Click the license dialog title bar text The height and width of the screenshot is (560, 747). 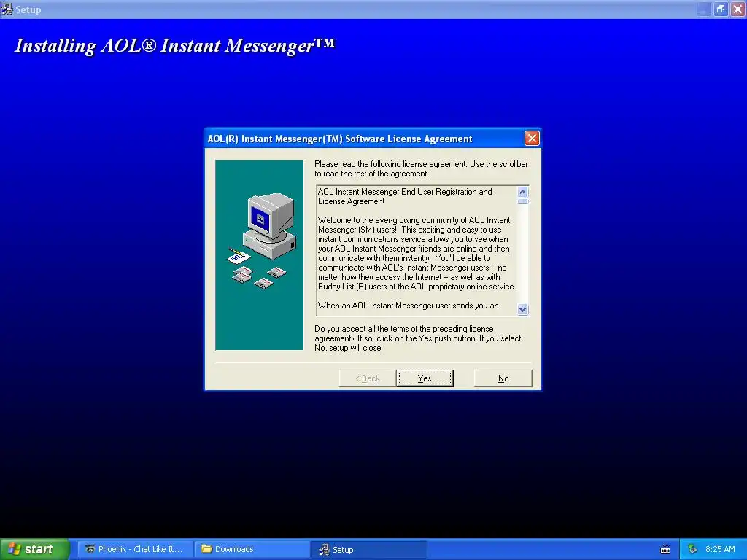340,139
